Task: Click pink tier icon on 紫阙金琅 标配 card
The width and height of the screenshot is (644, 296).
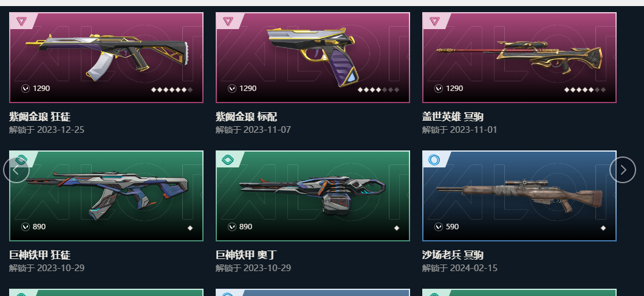Action: coord(228,21)
